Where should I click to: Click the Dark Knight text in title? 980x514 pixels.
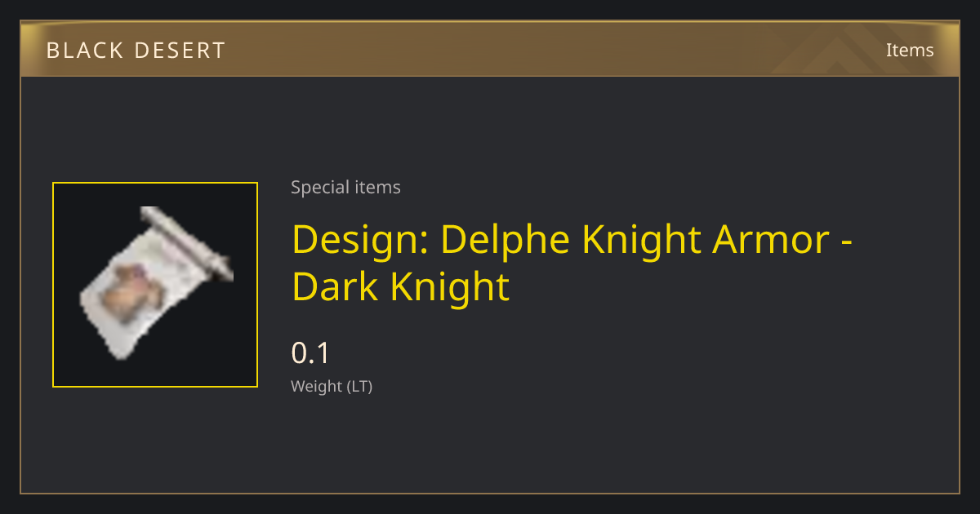[x=400, y=287]
